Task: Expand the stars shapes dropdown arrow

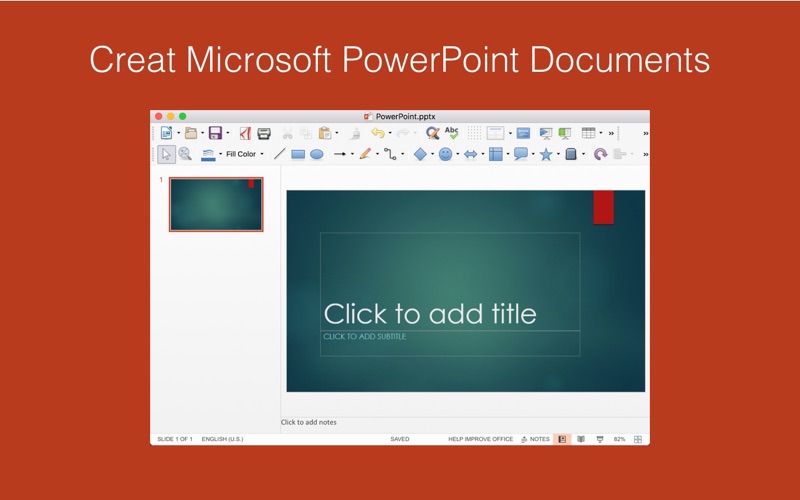Action: (558, 154)
